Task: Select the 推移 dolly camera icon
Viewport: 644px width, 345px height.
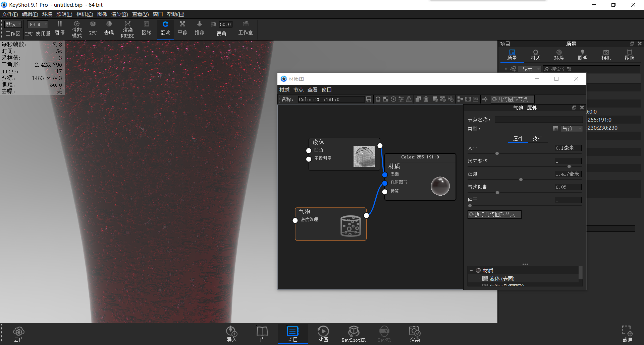Action: (x=200, y=28)
